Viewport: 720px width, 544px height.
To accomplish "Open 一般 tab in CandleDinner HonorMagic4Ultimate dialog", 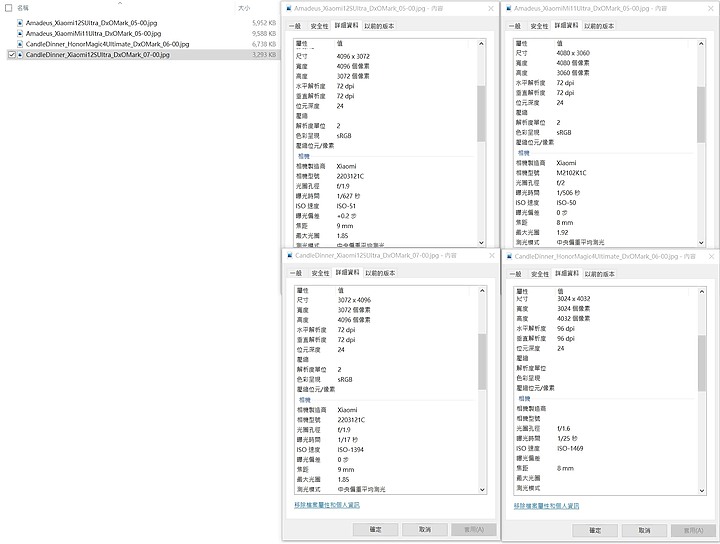I will click(515, 274).
